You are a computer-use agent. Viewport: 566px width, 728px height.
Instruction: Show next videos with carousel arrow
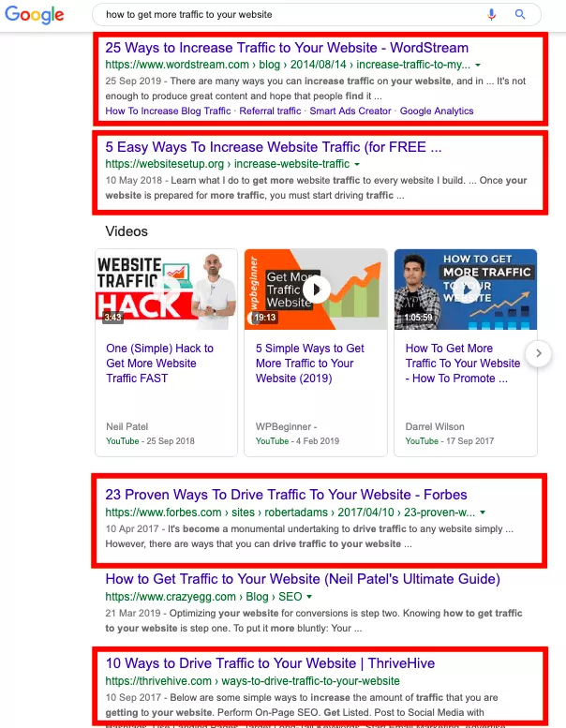(538, 353)
